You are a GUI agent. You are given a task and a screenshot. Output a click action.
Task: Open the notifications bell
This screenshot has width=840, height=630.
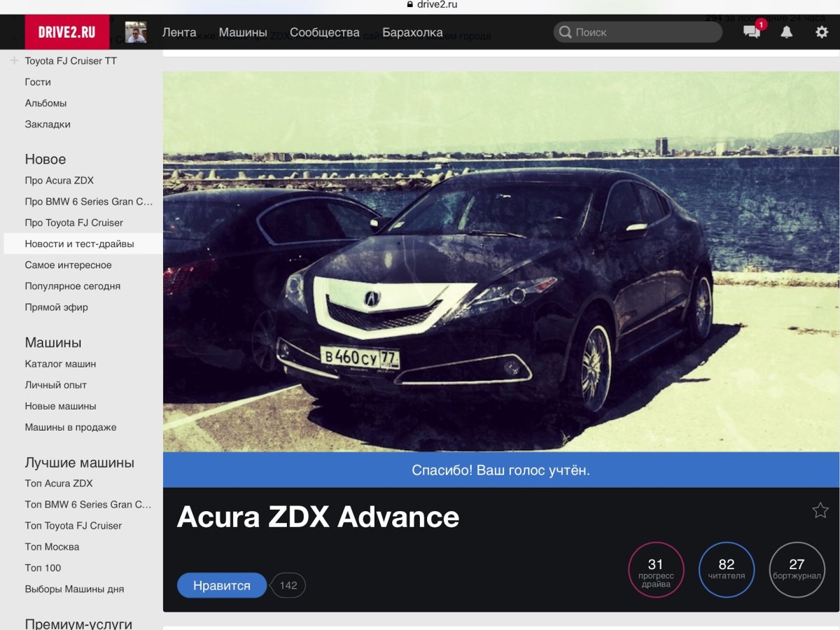coord(787,32)
